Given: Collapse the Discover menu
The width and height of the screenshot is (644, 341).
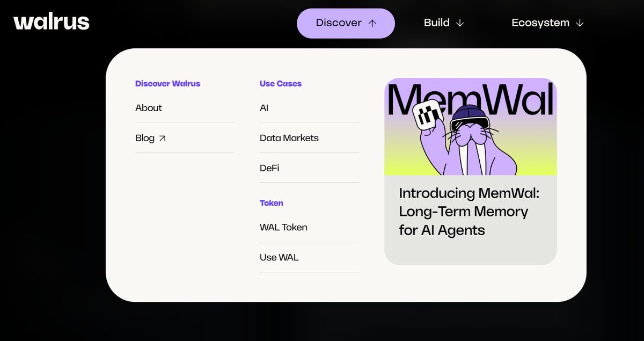Looking at the screenshot, I should coord(346,23).
